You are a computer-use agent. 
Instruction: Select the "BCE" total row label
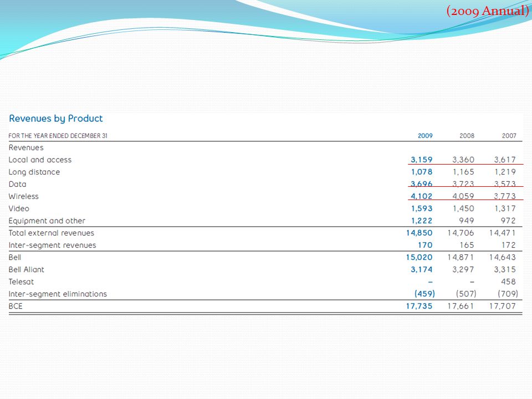pyautogui.click(x=16, y=306)
